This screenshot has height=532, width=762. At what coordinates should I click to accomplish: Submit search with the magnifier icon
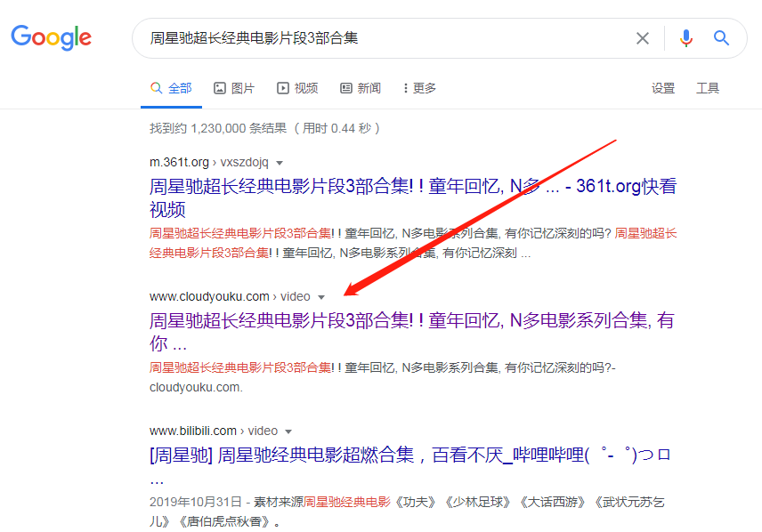click(x=721, y=38)
